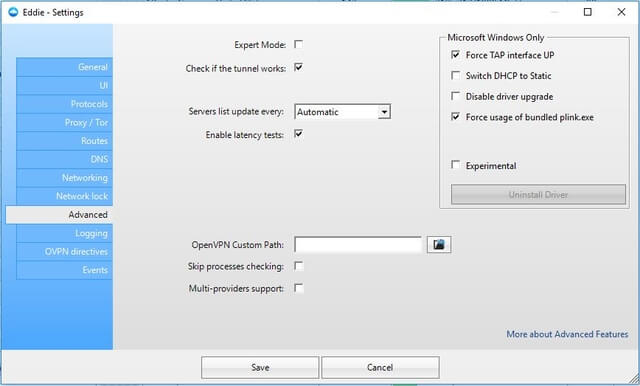The image size is (640, 386).
Task: Open More about Advanced Features link
Action: [567, 334]
